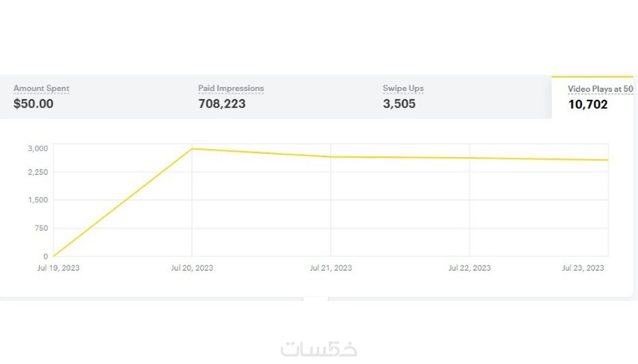This screenshot has width=638, height=364.
Task: Click the Jul 19, 2023 axis label
Action: pyautogui.click(x=58, y=268)
